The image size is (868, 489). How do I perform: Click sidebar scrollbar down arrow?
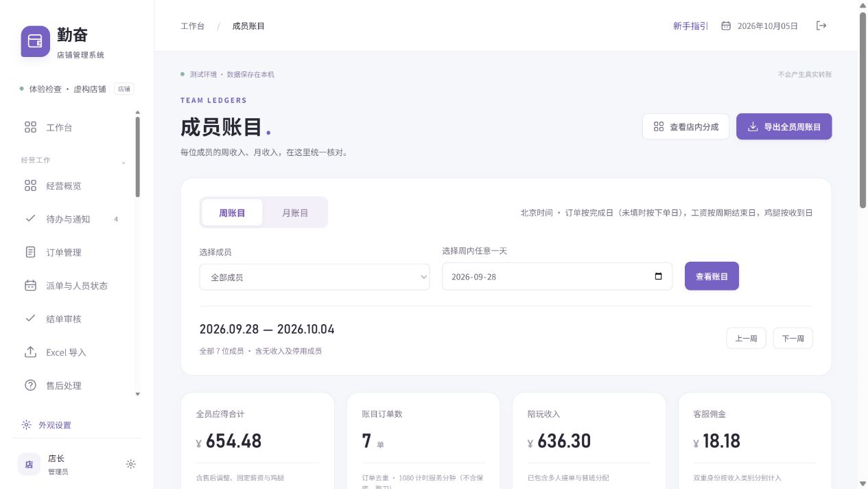[x=137, y=394]
